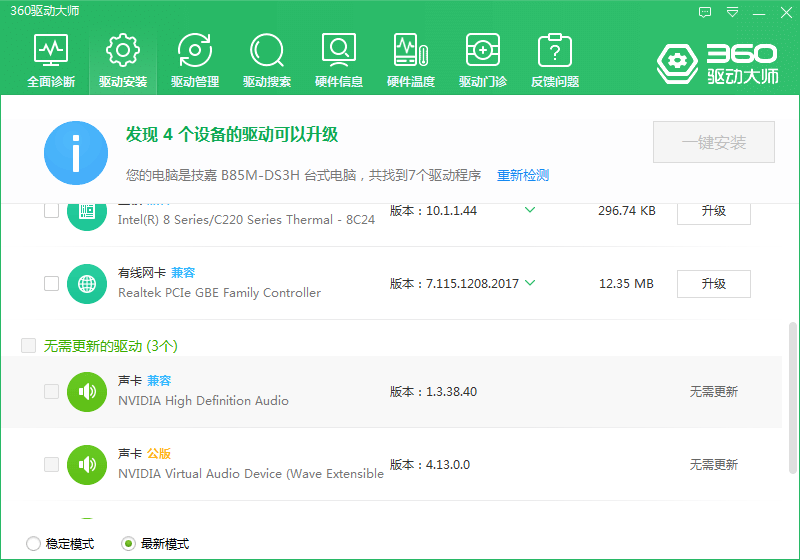Expand version dropdown for 10.1.1.44
The height and width of the screenshot is (560, 800).
tap(530, 210)
